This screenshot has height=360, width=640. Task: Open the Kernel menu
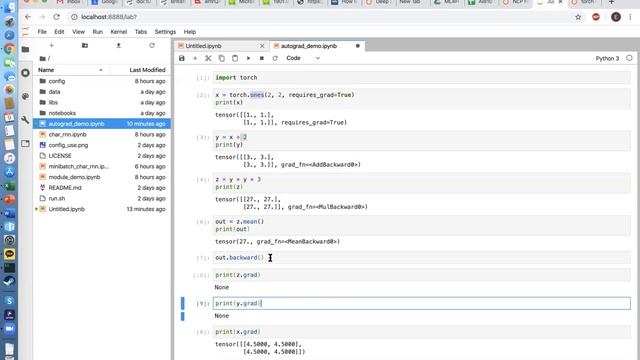click(x=119, y=32)
